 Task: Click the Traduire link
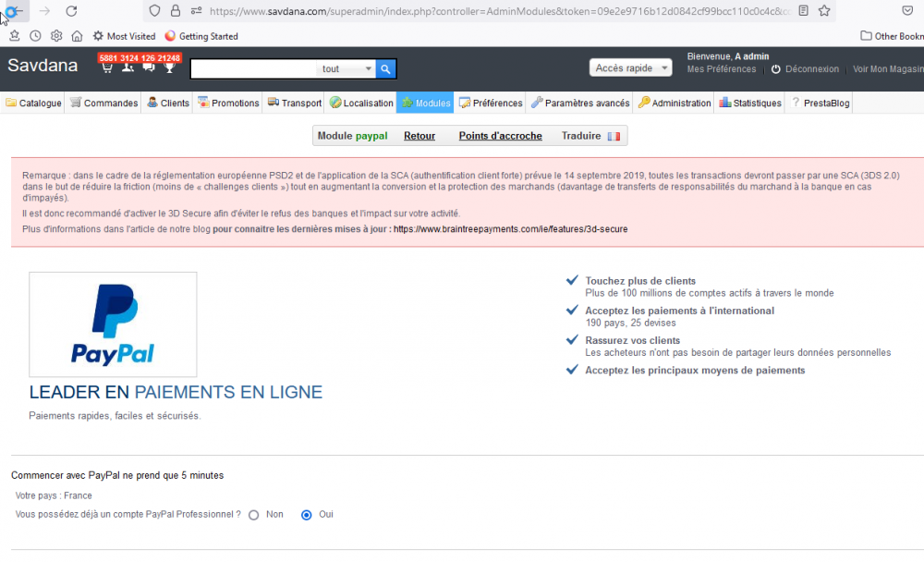point(581,136)
